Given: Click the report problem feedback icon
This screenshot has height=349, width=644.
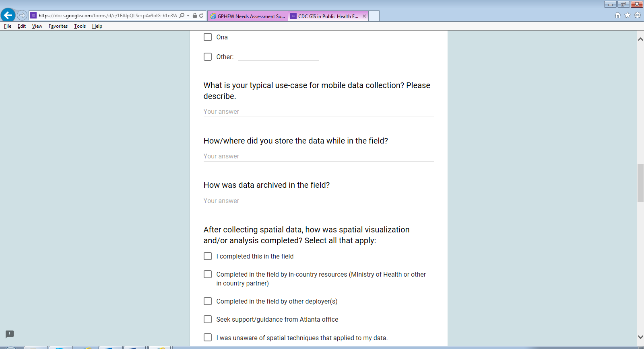Looking at the screenshot, I should tap(10, 334).
